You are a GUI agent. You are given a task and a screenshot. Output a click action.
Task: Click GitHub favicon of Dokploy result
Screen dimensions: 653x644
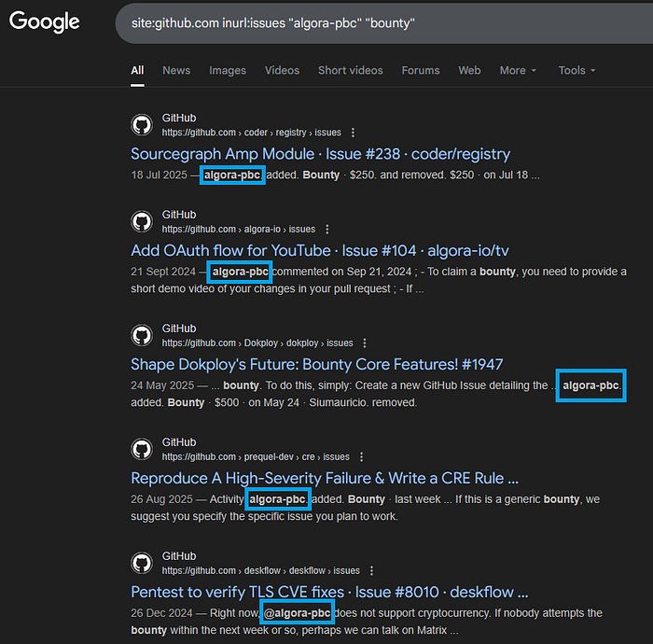pyautogui.click(x=142, y=335)
